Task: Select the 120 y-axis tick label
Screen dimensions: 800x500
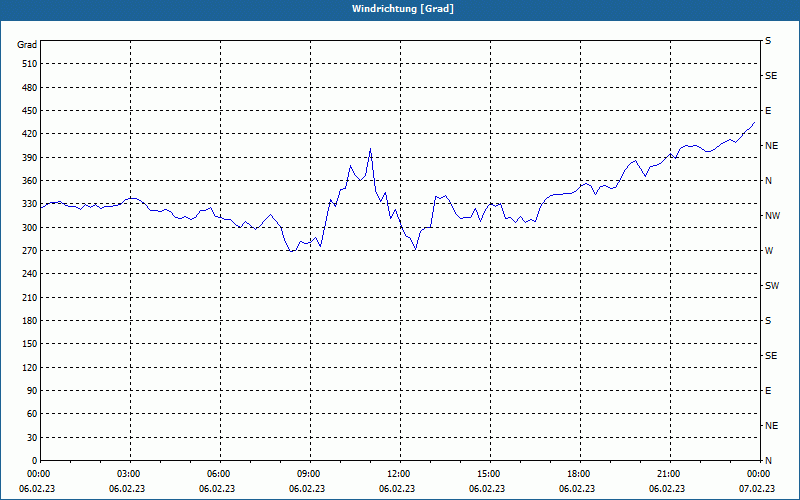Action: tap(30, 367)
